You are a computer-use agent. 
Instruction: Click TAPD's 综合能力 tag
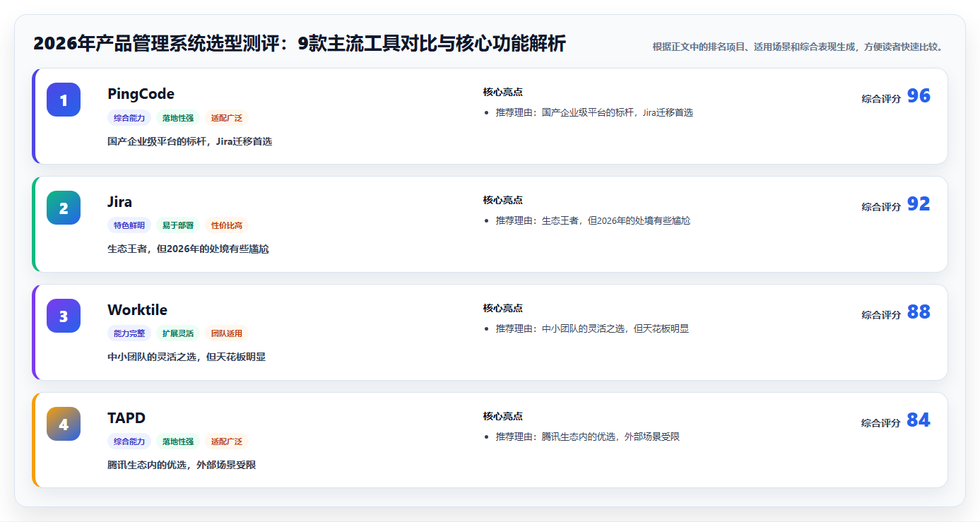pyautogui.click(x=129, y=441)
